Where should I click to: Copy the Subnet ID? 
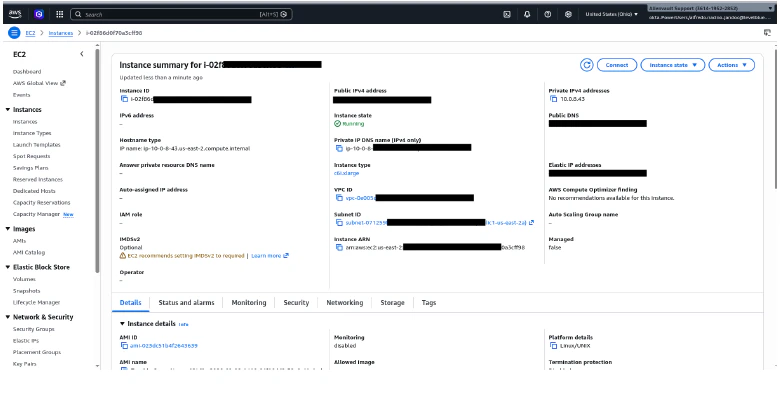pyautogui.click(x=339, y=223)
